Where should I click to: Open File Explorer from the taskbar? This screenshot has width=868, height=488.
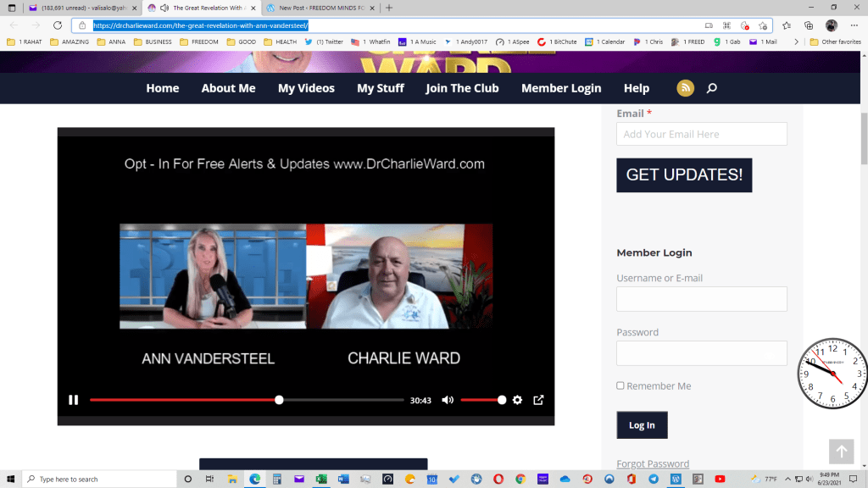[x=232, y=479]
